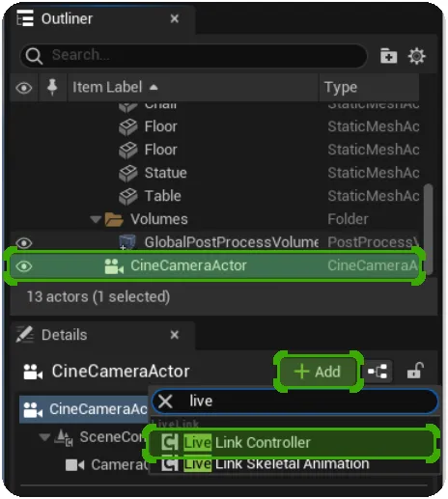Sort by Item Label column
448x499 pixels.
click(x=107, y=87)
